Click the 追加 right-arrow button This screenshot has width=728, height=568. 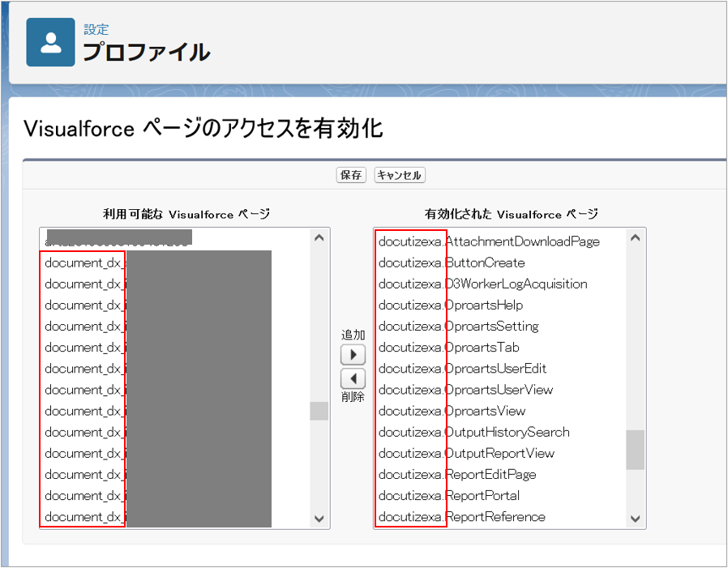pyautogui.click(x=353, y=355)
